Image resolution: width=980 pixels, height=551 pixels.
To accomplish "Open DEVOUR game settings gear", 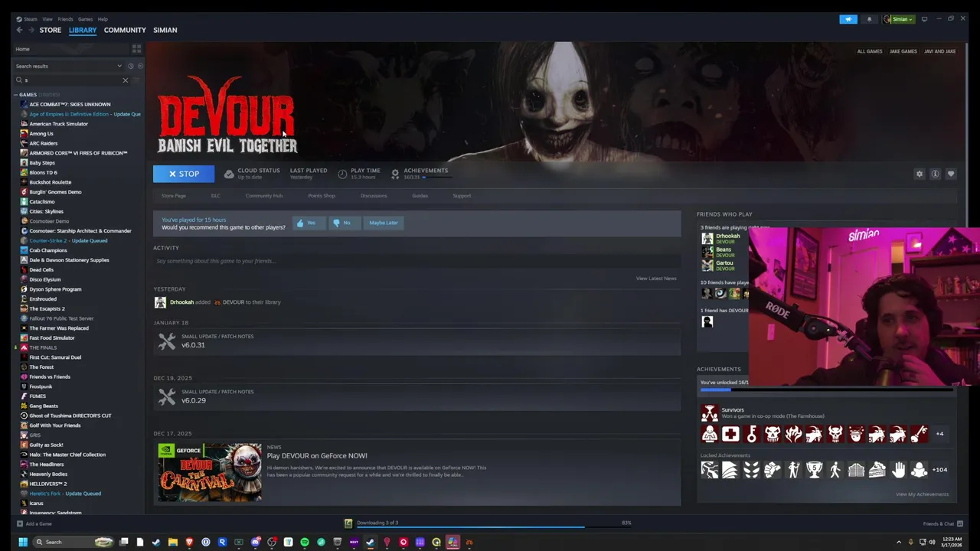I will pos(920,174).
